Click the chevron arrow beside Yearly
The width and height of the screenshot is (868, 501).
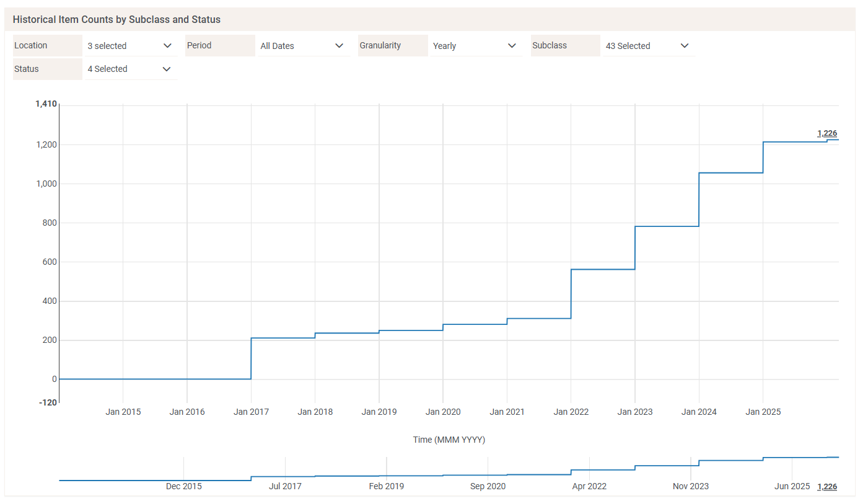pyautogui.click(x=512, y=46)
